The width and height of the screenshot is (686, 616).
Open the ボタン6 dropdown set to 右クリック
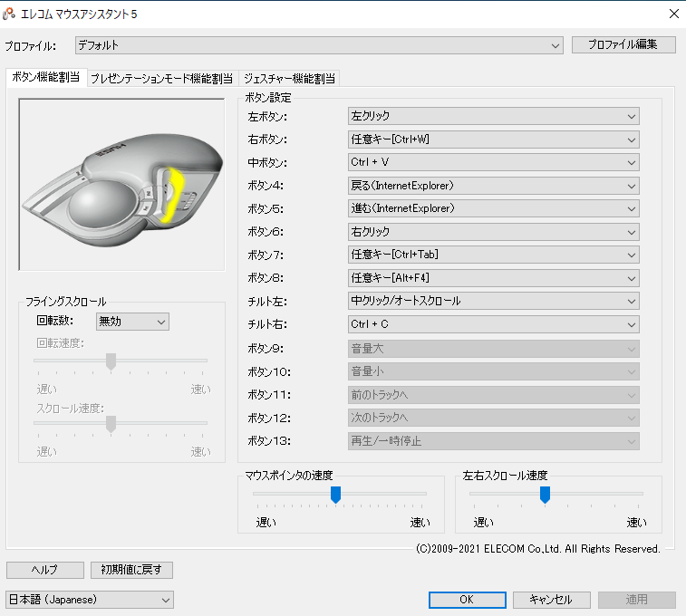[x=494, y=232]
